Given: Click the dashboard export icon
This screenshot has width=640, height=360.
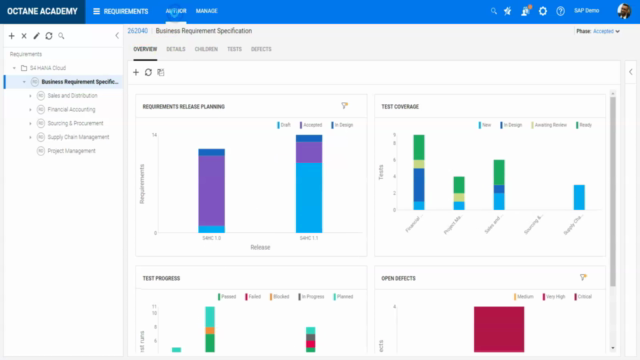Looking at the screenshot, I should click(x=161, y=72).
